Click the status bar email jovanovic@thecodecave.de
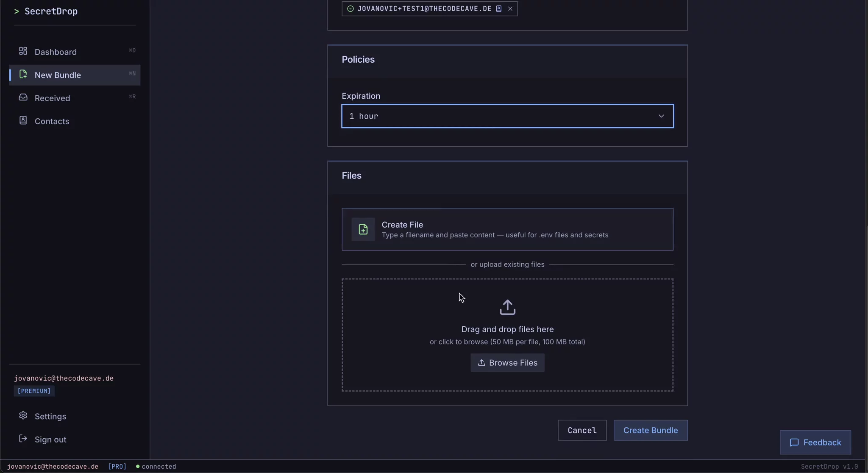The width and height of the screenshot is (868, 473). point(53,466)
